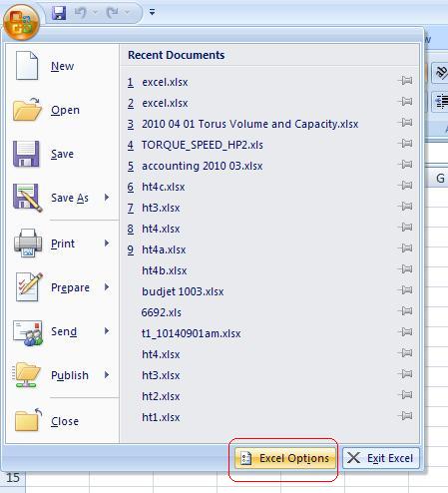Click the floppy disk icon beside Save
The height and width of the screenshot is (493, 448).
click(x=26, y=154)
